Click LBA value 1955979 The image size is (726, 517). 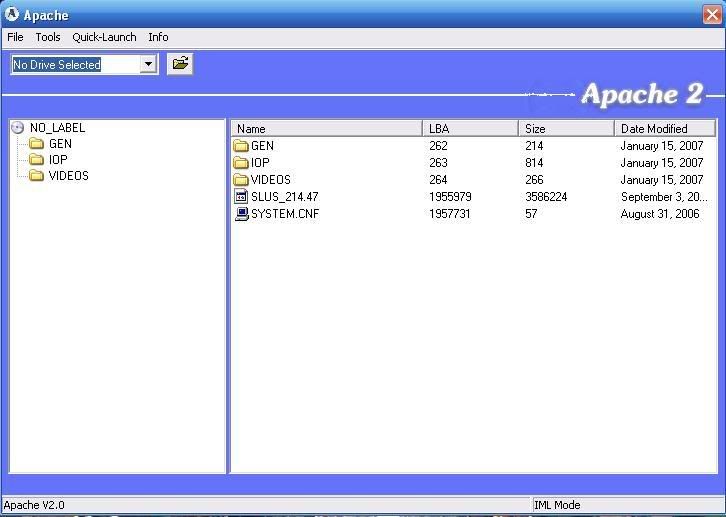[450, 197]
